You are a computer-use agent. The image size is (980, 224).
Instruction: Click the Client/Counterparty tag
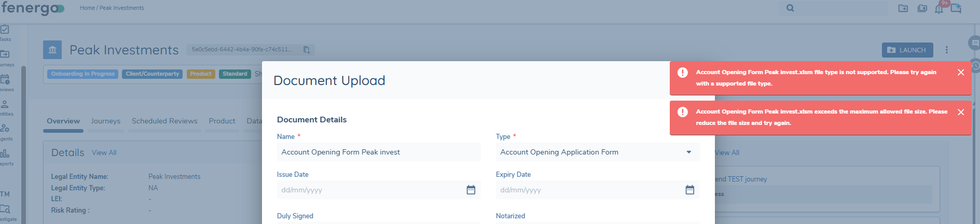pyautogui.click(x=153, y=74)
